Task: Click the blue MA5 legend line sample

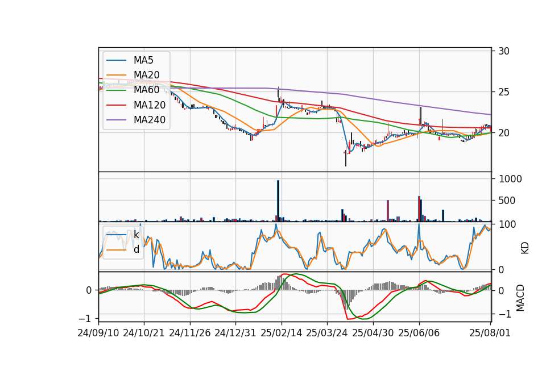Action: 116,60
